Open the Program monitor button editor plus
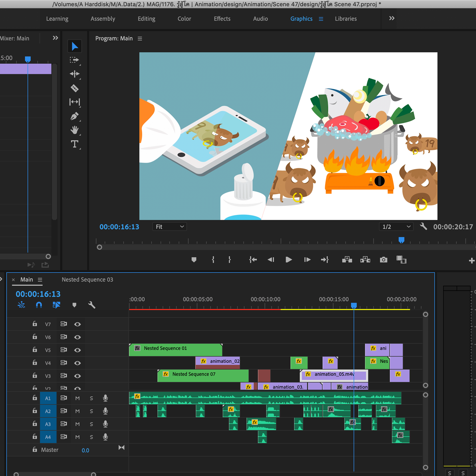 (472, 261)
